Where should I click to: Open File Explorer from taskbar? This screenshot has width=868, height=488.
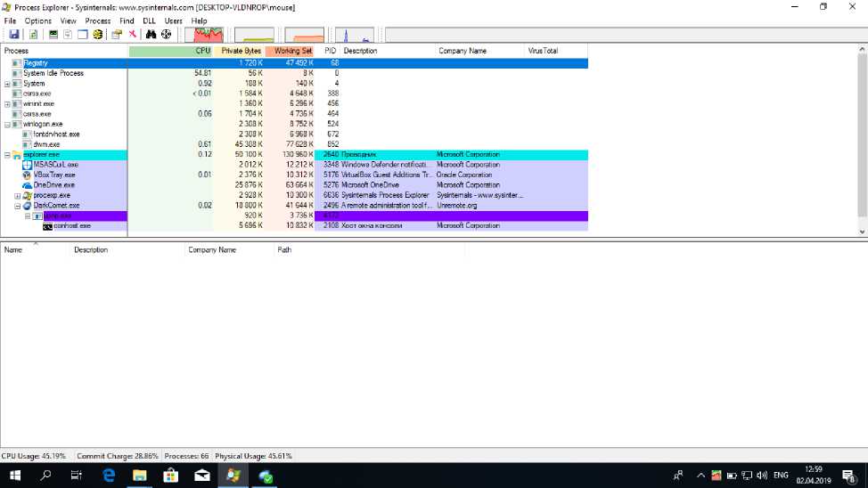[140, 476]
